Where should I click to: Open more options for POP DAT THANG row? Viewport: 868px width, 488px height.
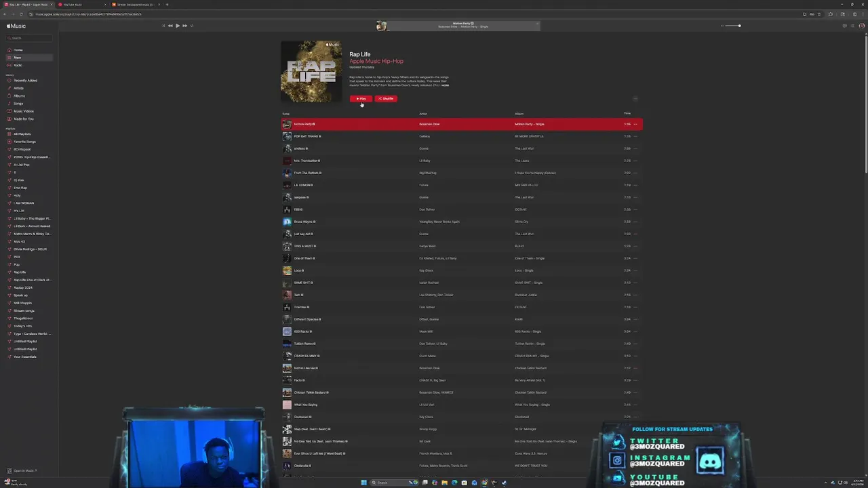pos(635,136)
